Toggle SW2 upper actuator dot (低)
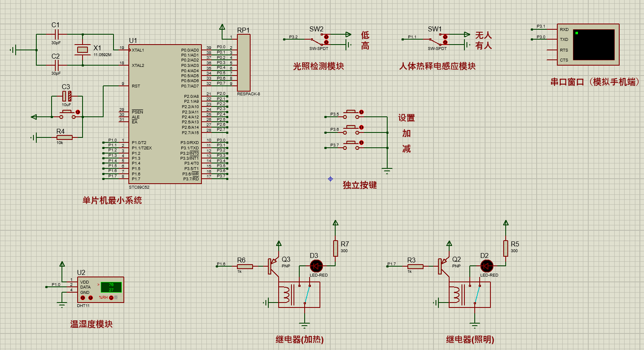This screenshot has width=644, height=350. 326,37
